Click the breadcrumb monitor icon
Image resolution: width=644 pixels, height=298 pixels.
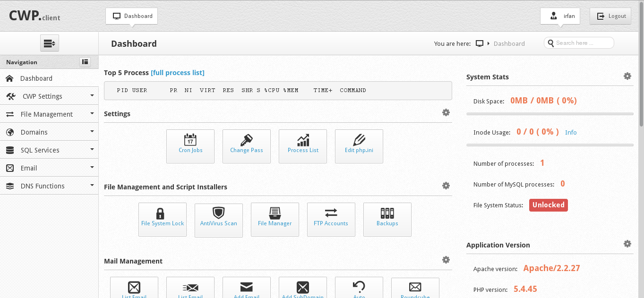pos(480,43)
